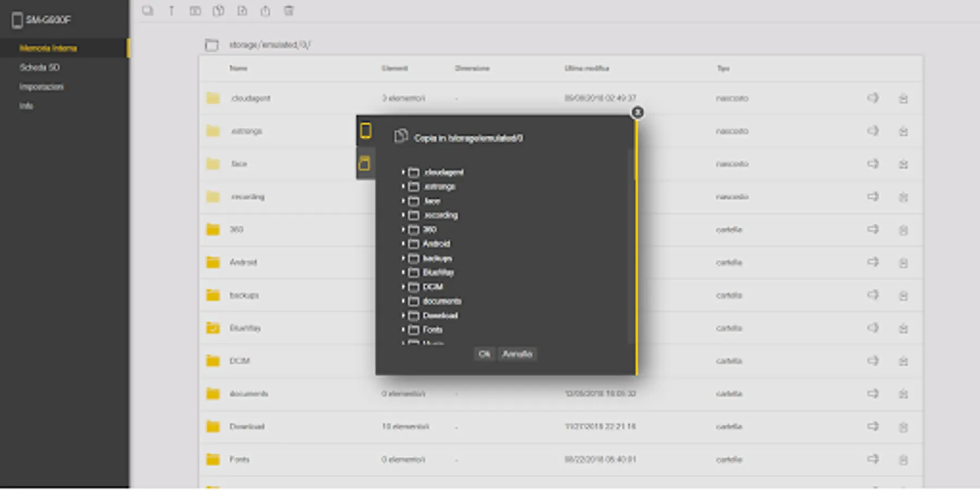Click Annulla to cancel copy
Viewport: 980px width, 490px height.
tap(517, 354)
